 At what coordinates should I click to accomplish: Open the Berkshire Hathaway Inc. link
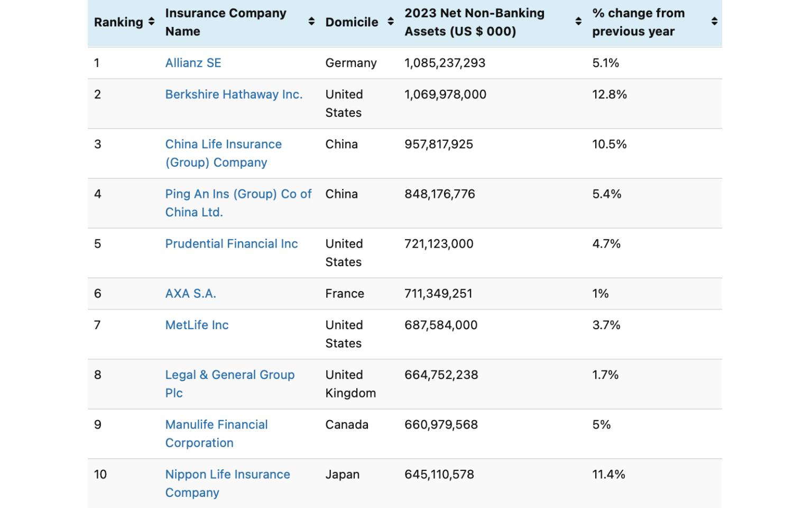(234, 94)
